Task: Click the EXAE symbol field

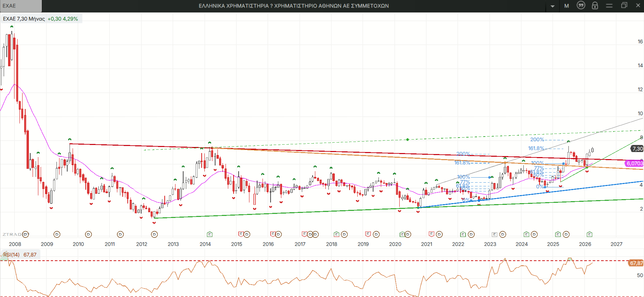Action: coord(21,6)
